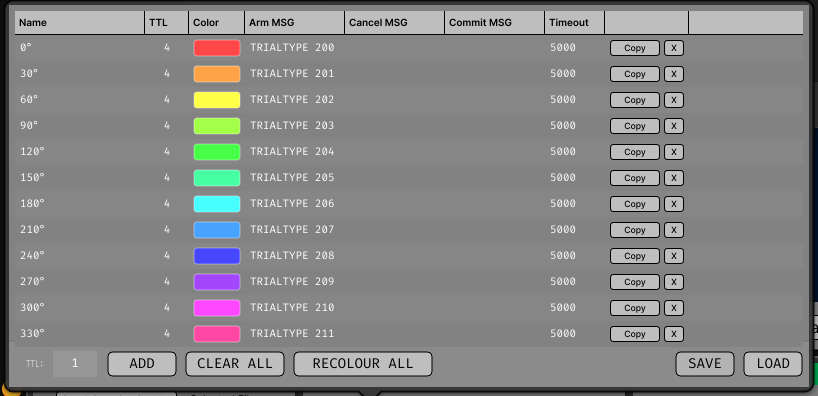Image resolution: width=818 pixels, height=396 pixels.
Task: Delete the 210° row with X
Action: point(673,230)
